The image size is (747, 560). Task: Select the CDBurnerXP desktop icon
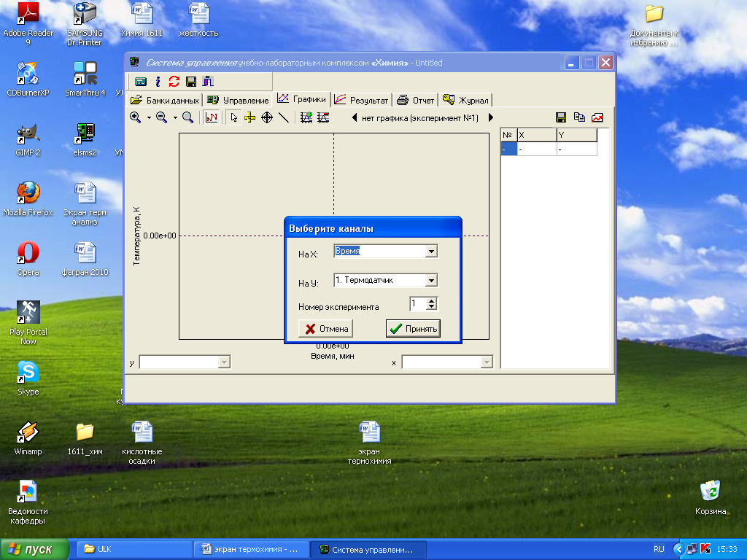point(28,79)
